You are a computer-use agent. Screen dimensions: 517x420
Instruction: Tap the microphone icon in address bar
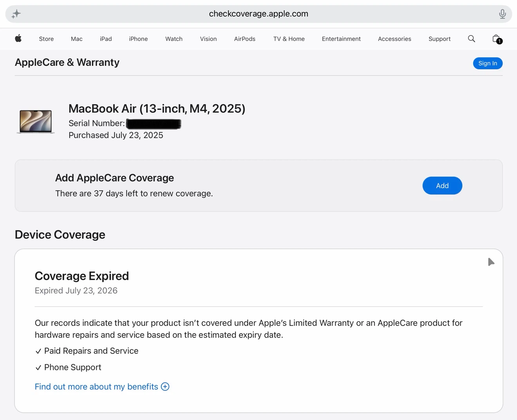coord(503,14)
